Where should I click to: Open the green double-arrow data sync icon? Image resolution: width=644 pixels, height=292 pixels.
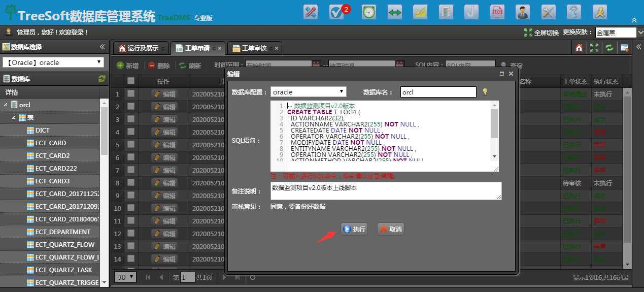(x=394, y=12)
